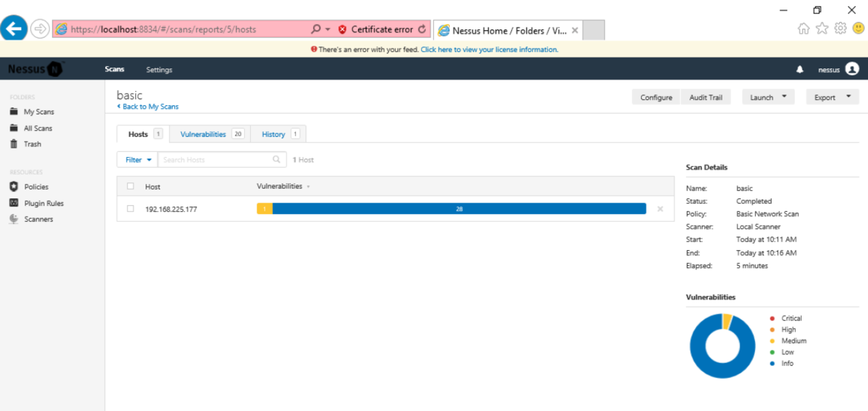Image resolution: width=868 pixels, height=411 pixels.
Task: Click the Scanners icon in sidebar
Action: (14, 219)
